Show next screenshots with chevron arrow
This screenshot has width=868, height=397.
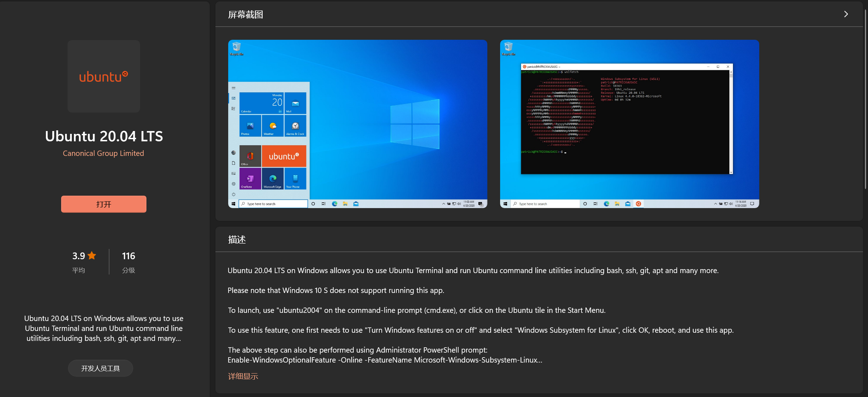pyautogui.click(x=846, y=14)
